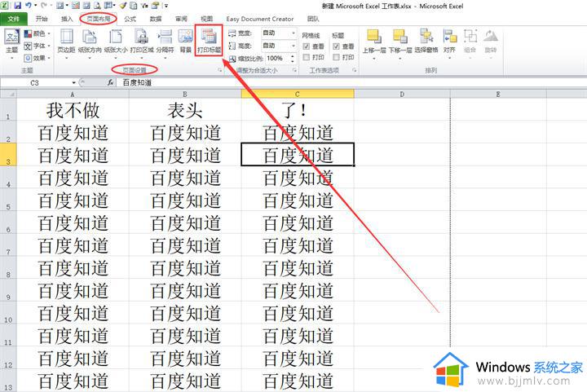Select cell C1 containing 了！
The image size is (587, 392).
pyautogui.click(x=298, y=110)
